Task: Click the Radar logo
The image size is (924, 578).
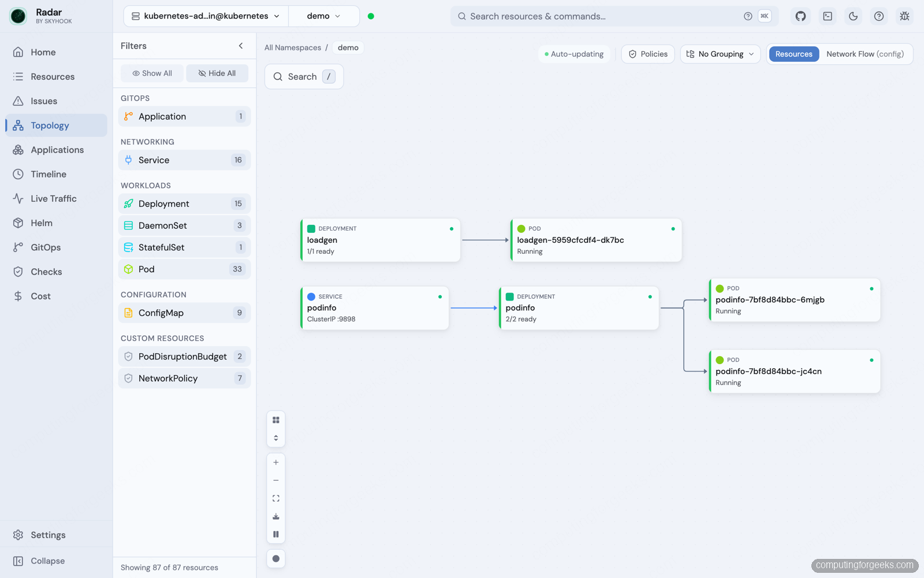Action: pos(18,16)
